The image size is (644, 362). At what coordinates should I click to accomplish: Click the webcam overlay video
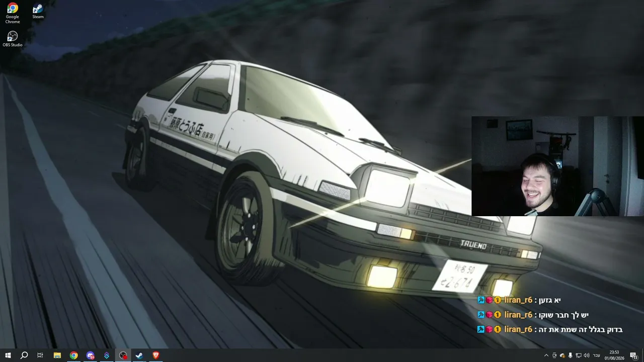click(x=557, y=166)
